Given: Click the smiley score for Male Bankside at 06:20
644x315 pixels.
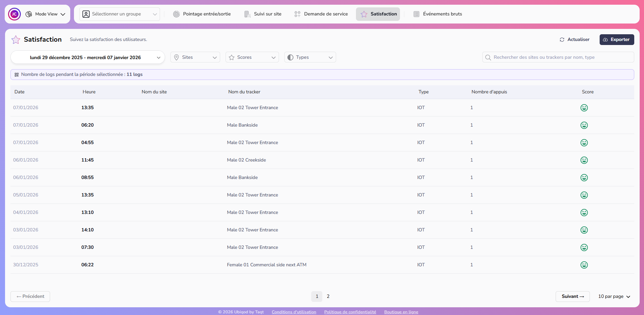Looking at the screenshot, I should point(584,125).
